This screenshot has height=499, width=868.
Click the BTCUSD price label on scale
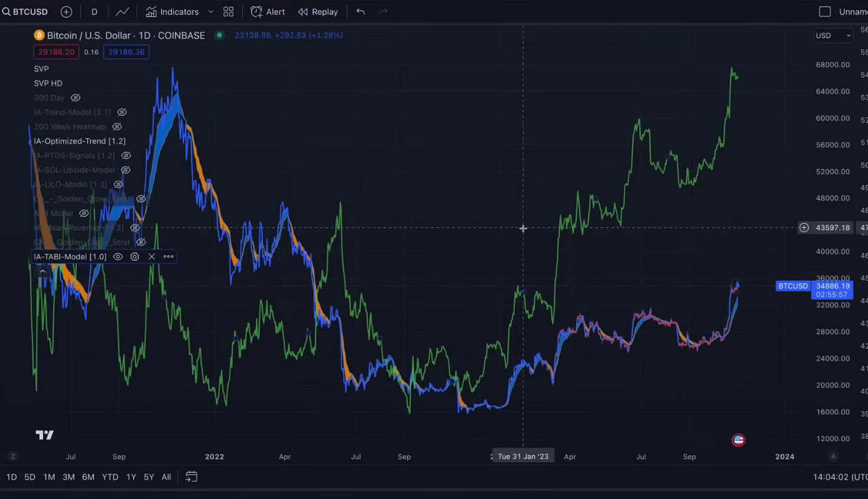click(792, 286)
